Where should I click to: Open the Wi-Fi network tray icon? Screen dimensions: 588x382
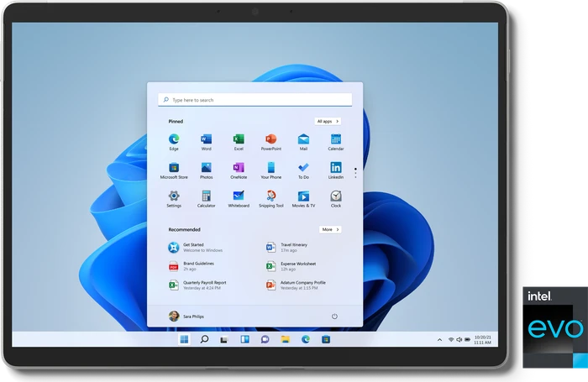(451, 340)
